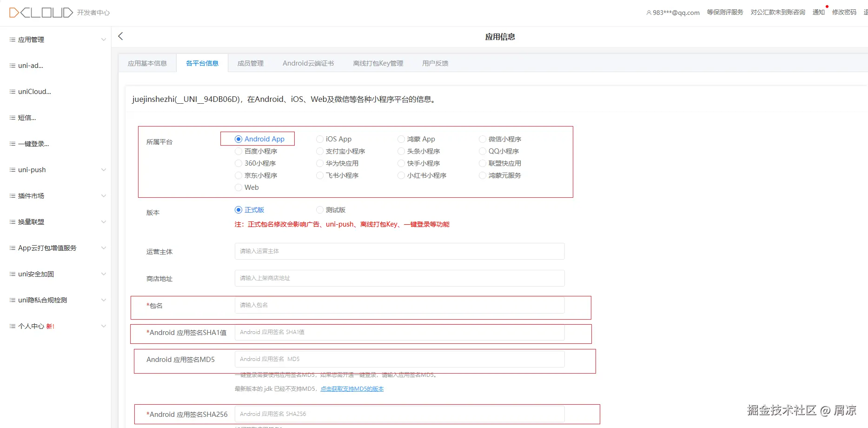This screenshot has width=868, height=428.
Task: Open the 成员管理 tab
Action: tap(251, 63)
